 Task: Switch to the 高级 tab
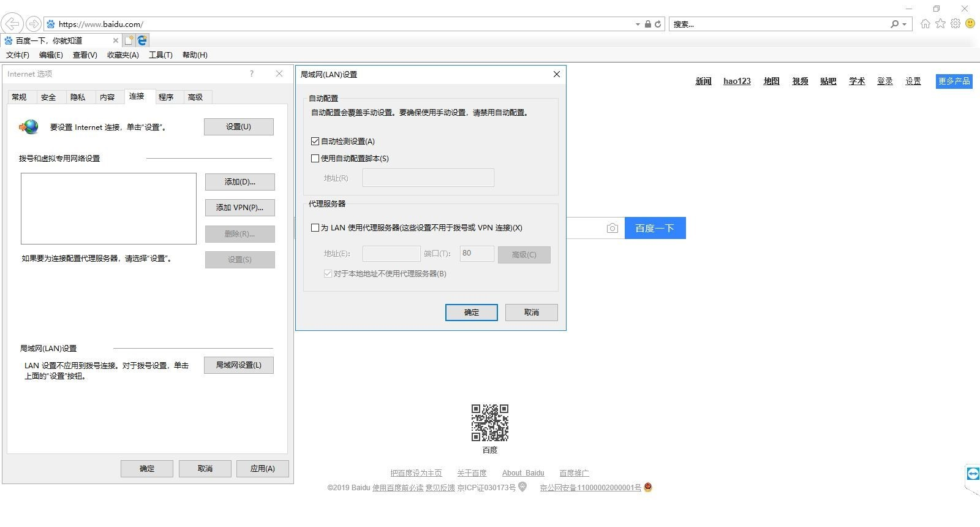coord(195,97)
